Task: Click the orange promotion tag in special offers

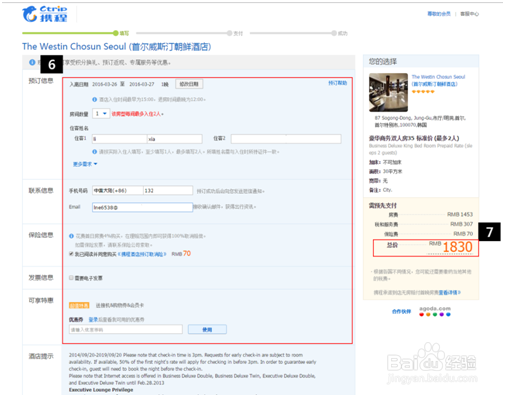Action: (79, 305)
